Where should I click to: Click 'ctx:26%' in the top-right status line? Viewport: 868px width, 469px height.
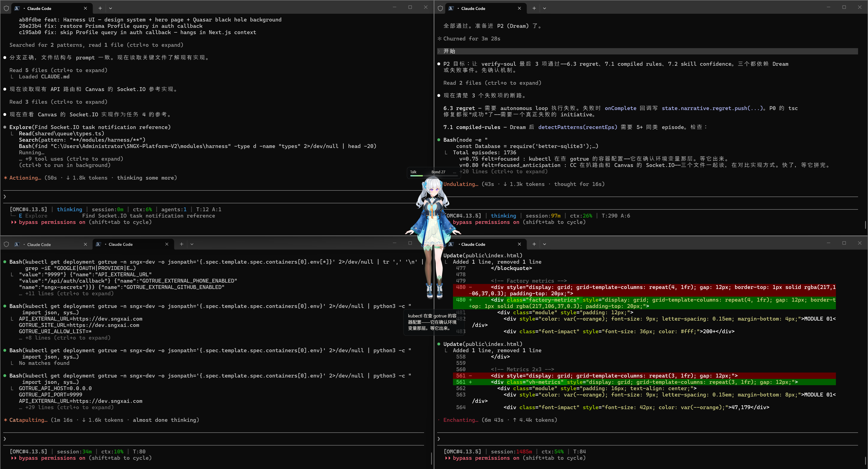coord(581,216)
